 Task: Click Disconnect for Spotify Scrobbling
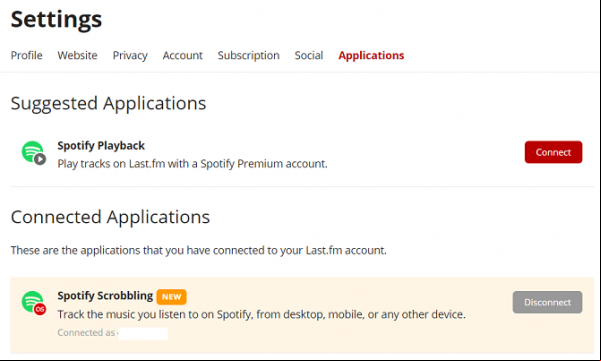coord(547,302)
